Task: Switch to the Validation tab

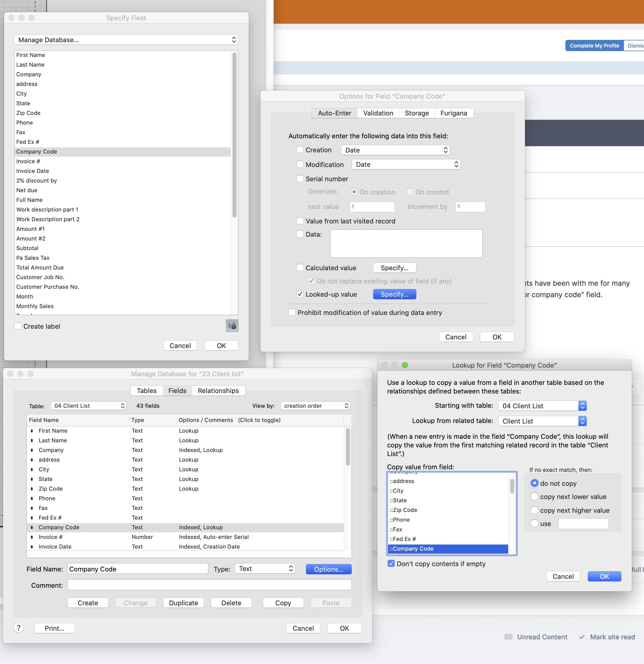Action: click(378, 113)
